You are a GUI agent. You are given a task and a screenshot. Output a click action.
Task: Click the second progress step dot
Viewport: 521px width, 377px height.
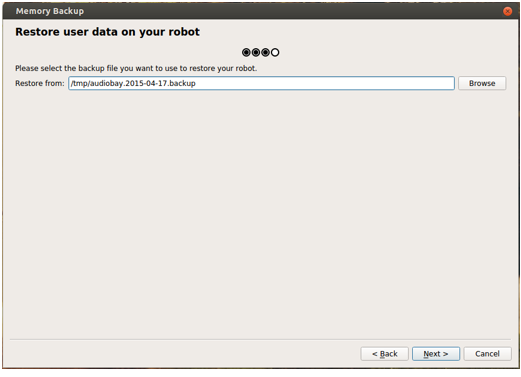[256, 52]
